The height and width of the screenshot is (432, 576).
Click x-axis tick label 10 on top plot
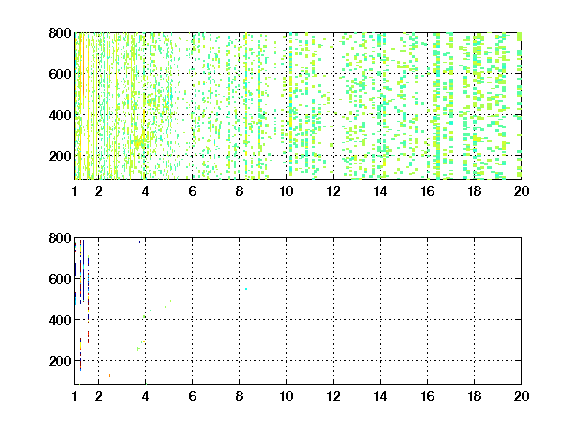click(287, 191)
